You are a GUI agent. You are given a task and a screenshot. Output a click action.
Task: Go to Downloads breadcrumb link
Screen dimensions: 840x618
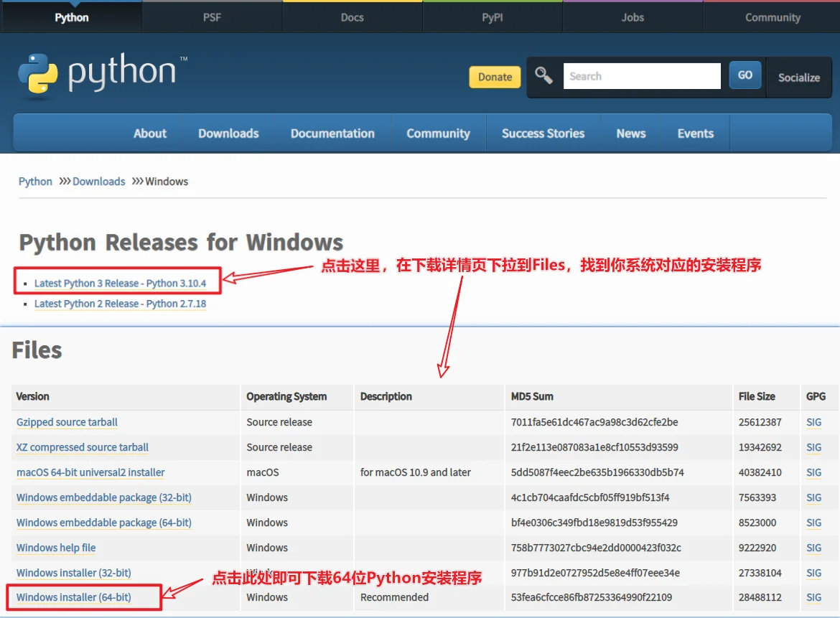[x=98, y=182]
